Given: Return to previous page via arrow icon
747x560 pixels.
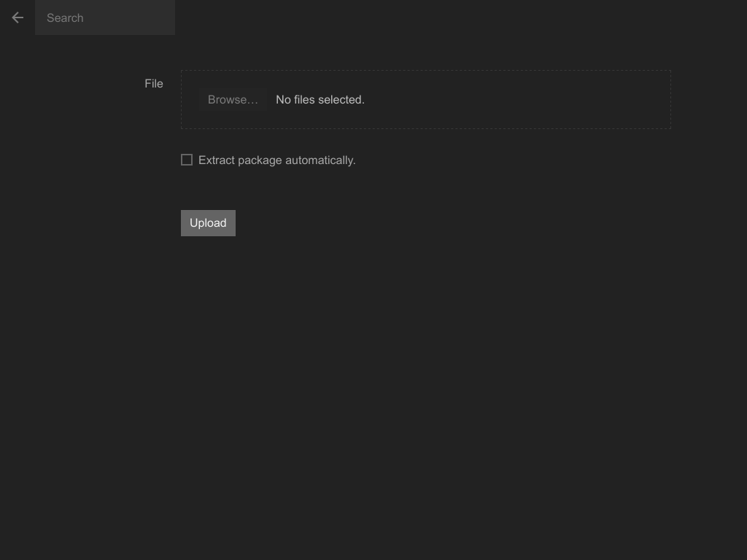Looking at the screenshot, I should click(18, 17).
